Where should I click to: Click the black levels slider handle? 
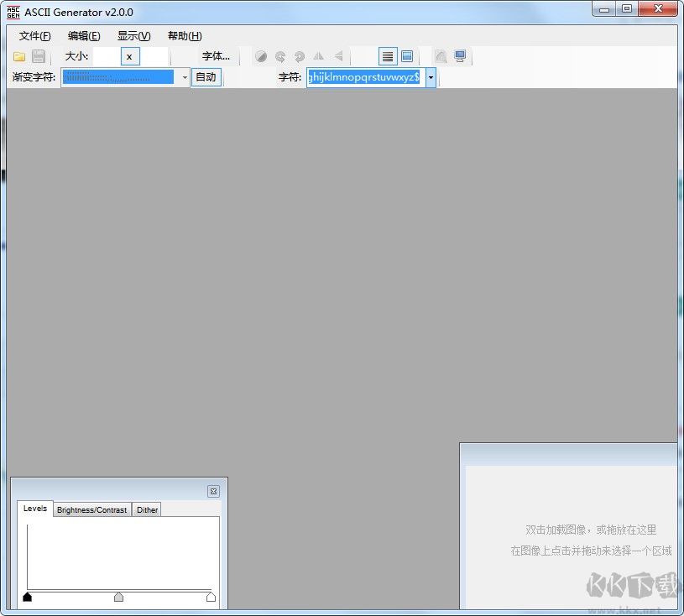tap(28, 597)
